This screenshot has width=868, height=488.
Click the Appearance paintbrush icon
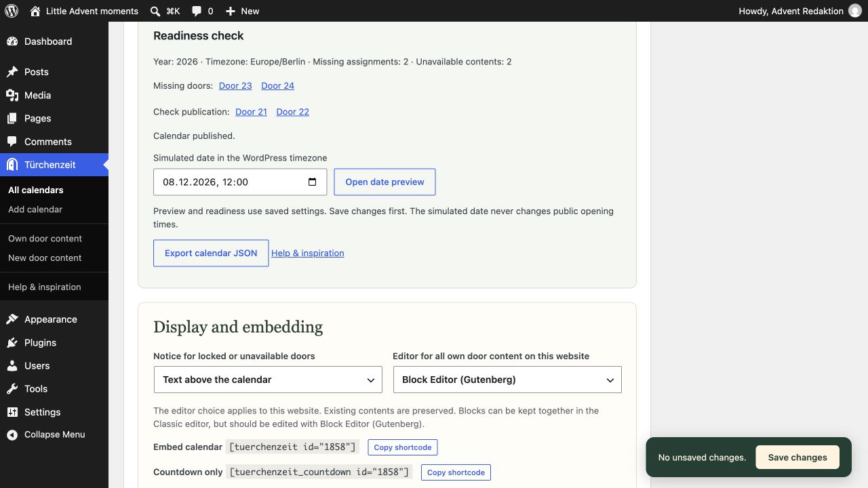click(12, 319)
